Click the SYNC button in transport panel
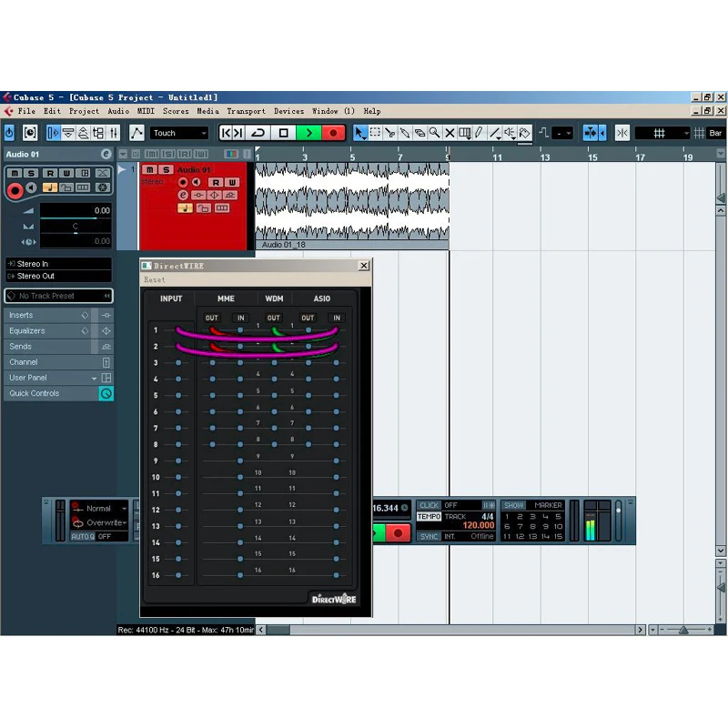This screenshot has height=728, width=728. click(429, 536)
